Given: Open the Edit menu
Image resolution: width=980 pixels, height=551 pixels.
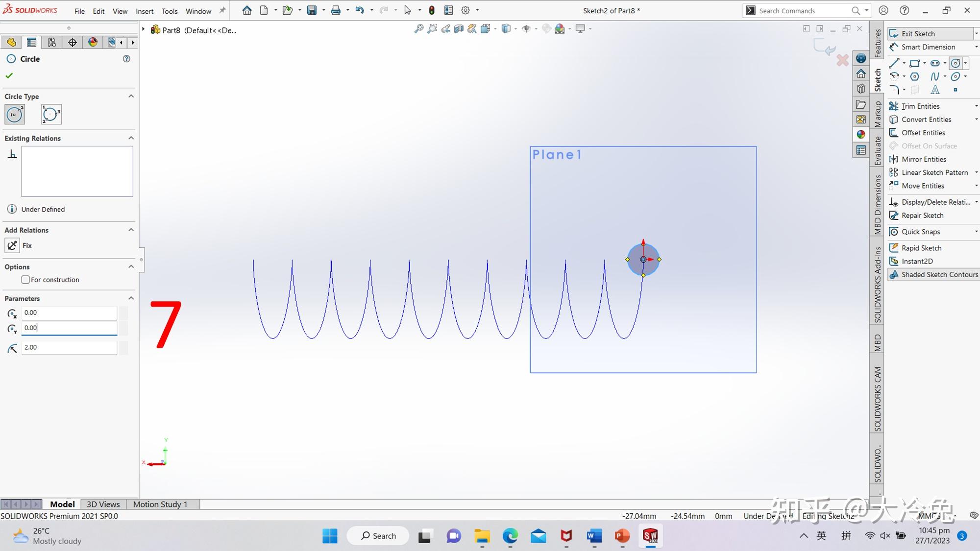Looking at the screenshot, I should click(98, 11).
